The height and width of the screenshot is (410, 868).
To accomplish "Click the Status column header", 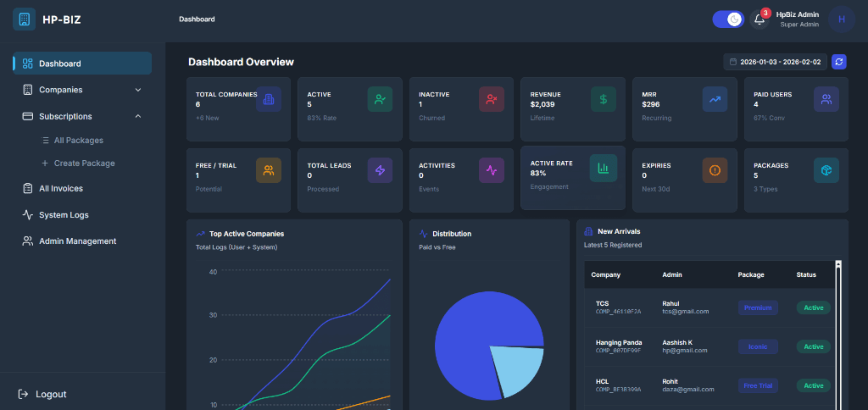I will pyautogui.click(x=806, y=275).
